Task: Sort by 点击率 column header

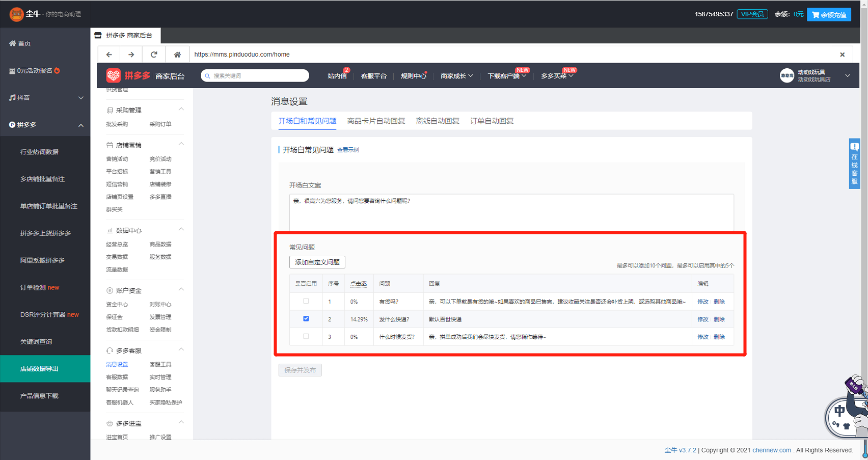Action: [359, 284]
